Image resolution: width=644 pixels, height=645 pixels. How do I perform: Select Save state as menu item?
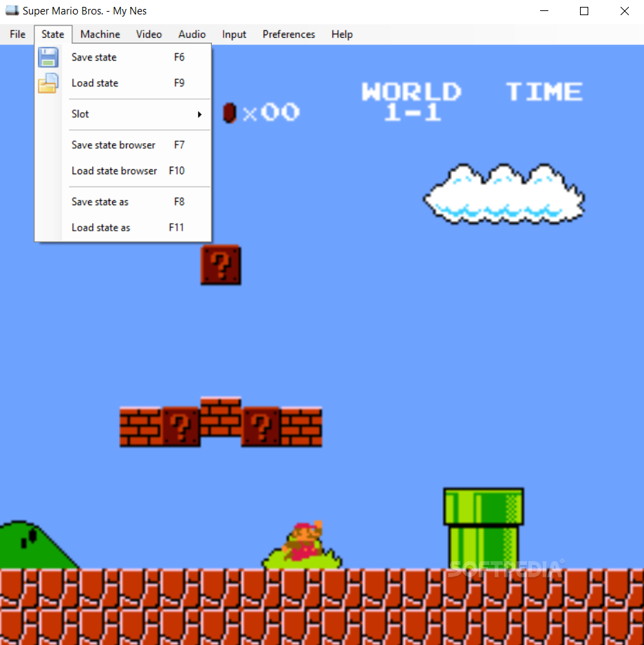click(x=123, y=202)
